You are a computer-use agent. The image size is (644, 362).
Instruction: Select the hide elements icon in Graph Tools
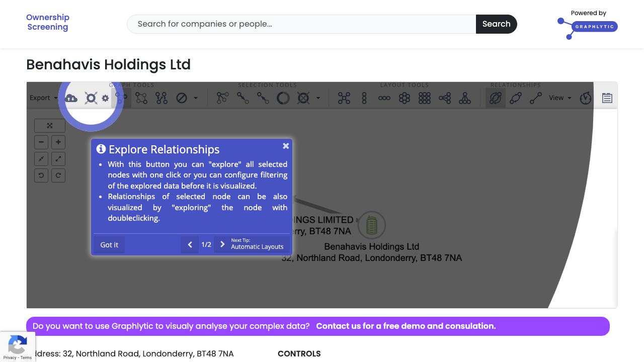[182, 98]
